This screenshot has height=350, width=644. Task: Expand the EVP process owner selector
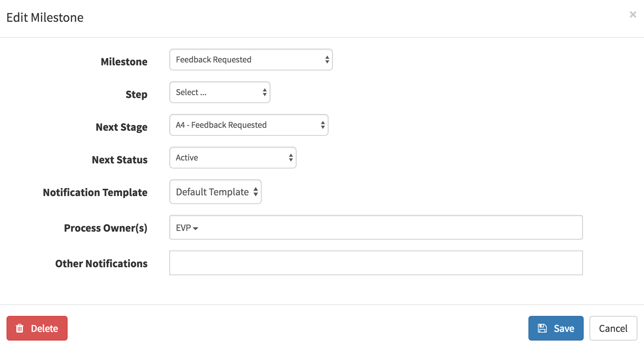click(x=186, y=228)
